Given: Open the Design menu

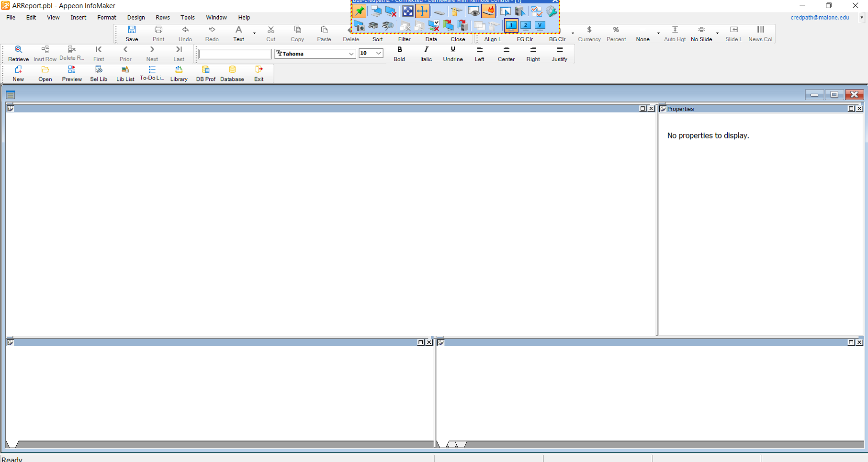Looking at the screenshot, I should [136, 18].
